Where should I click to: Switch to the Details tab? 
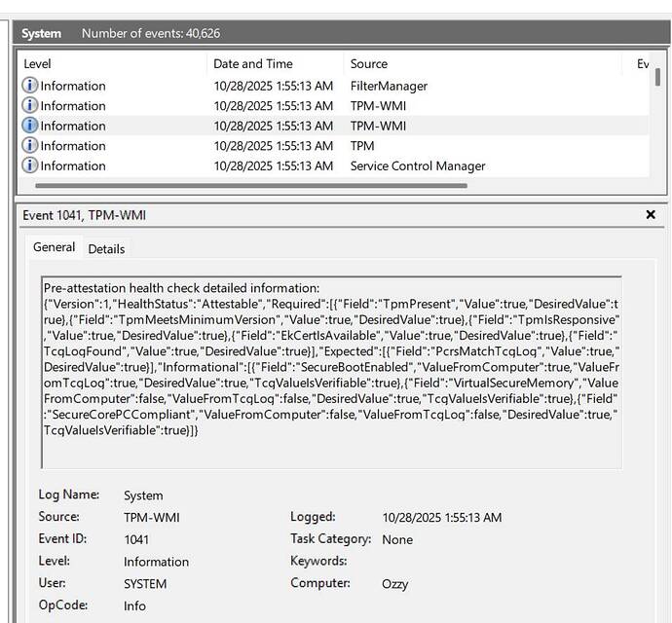point(106,249)
